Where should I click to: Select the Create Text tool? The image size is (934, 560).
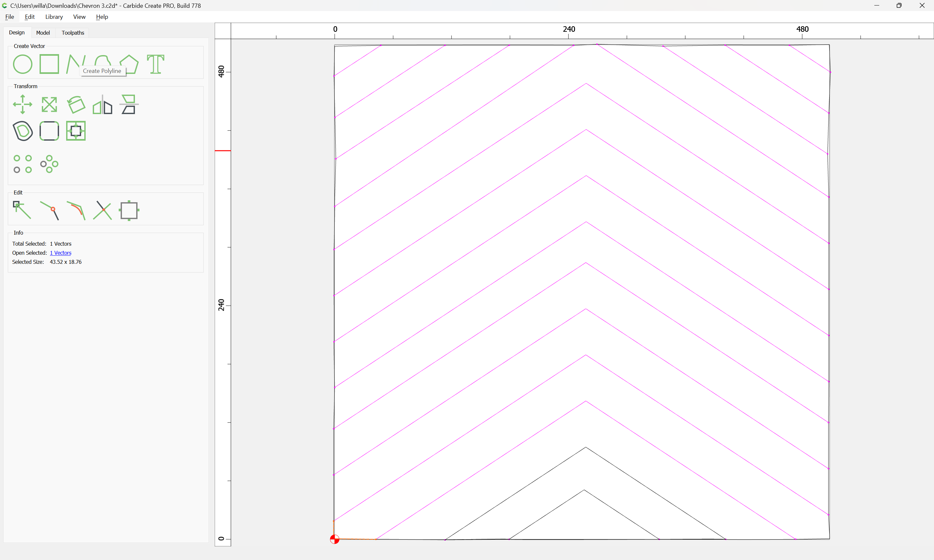click(x=156, y=64)
